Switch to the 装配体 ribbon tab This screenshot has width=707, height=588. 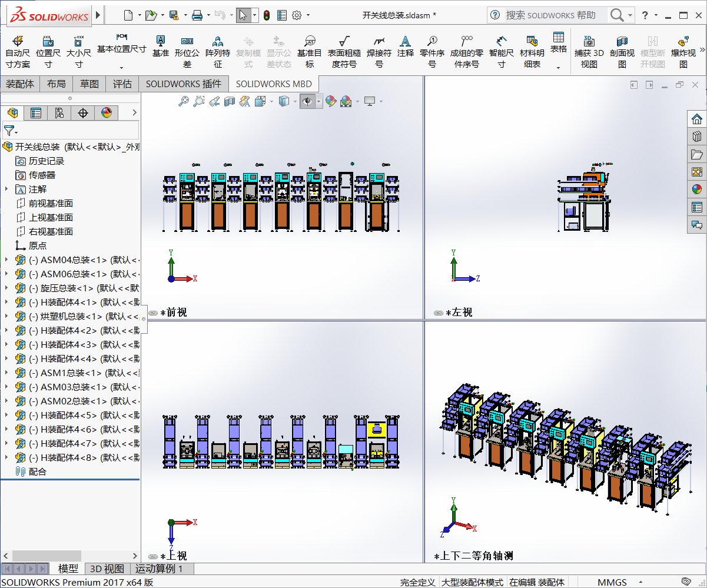(x=20, y=84)
